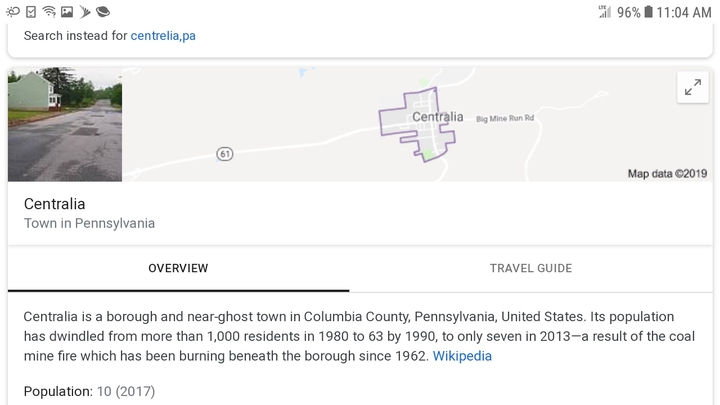This screenshot has width=720, height=405.
Task: Tap the battery status icon
Action: 648,12
